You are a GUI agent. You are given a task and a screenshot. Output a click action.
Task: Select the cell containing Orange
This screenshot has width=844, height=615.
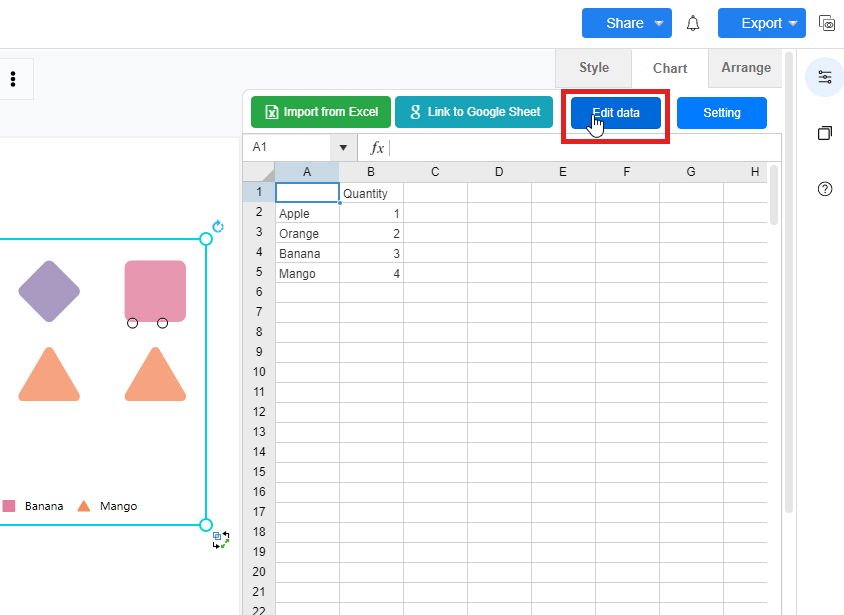pyautogui.click(x=307, y=234)
